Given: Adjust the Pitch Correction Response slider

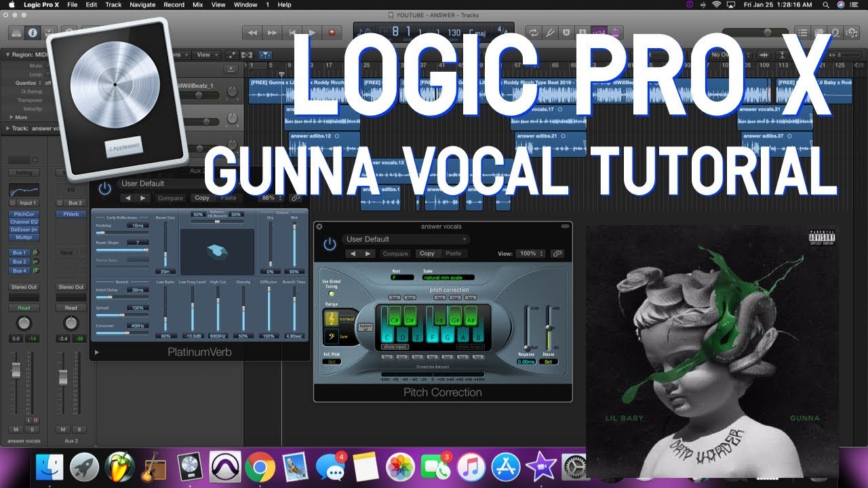Looking at the screenshot, I should click(526, 347).
